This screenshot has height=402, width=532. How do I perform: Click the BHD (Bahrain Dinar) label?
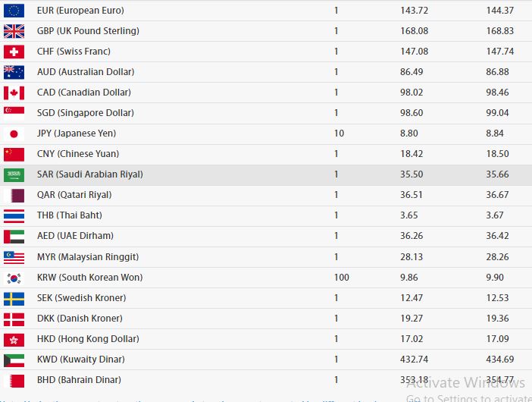click(79, 379)
